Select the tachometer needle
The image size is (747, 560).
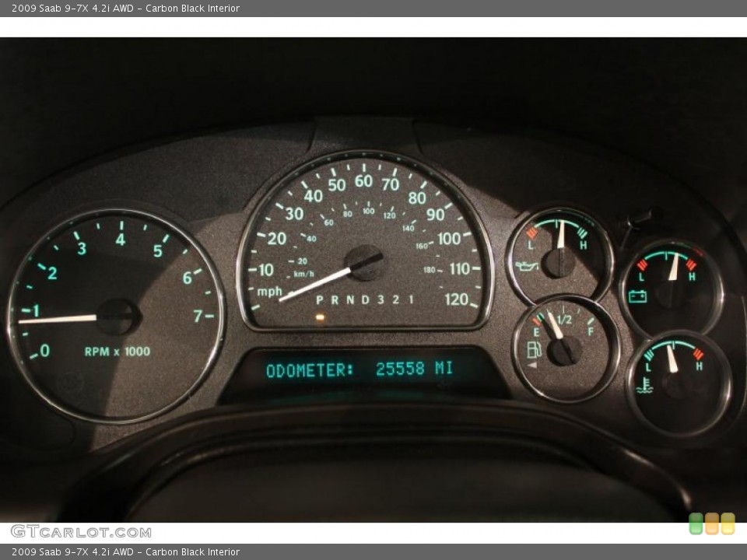[x=58, y=319]
